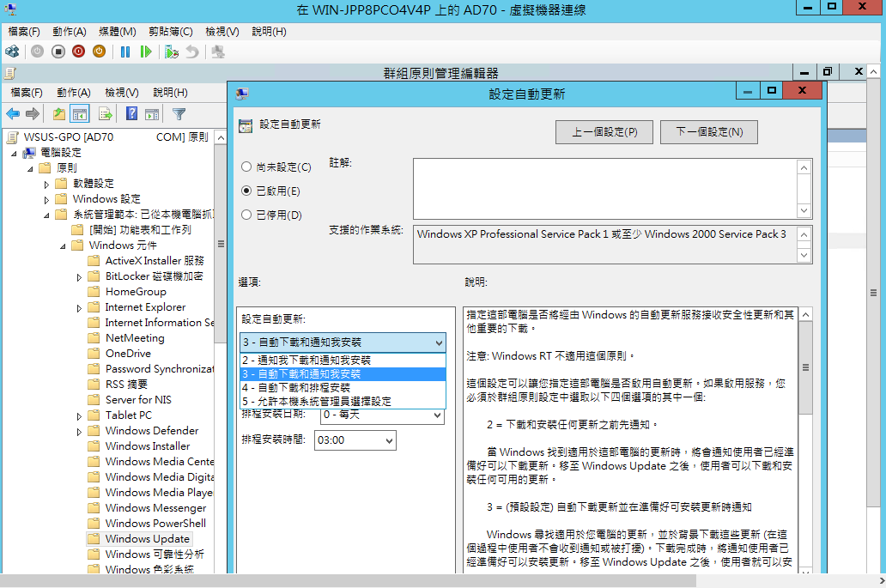Choose '2 - 通知我下載和通知我安裝' from the list
Viewport: 886px width, 588px height.
(343, 361)
